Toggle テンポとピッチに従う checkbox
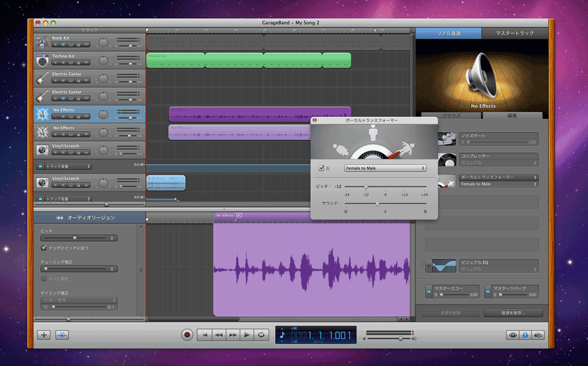Image resolution: width=588 pixels, height=366 pixels. (44, 248)
